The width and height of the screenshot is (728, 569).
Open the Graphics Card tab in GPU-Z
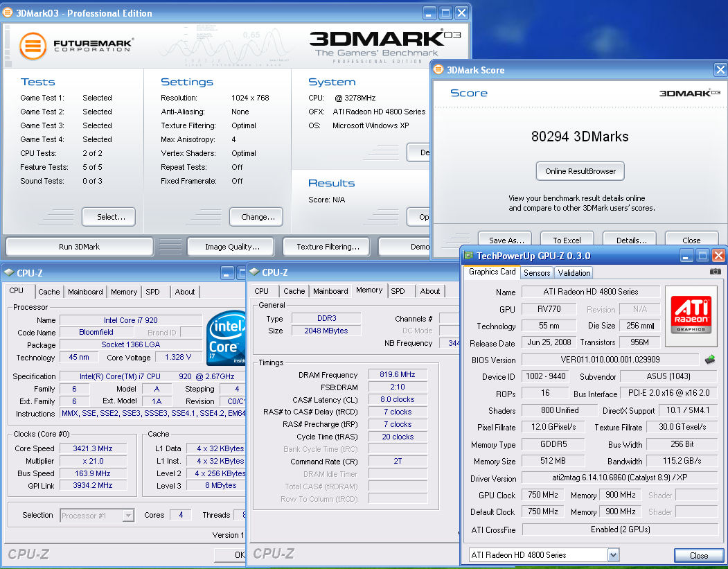pyautogui.click(x=492, y=272)
